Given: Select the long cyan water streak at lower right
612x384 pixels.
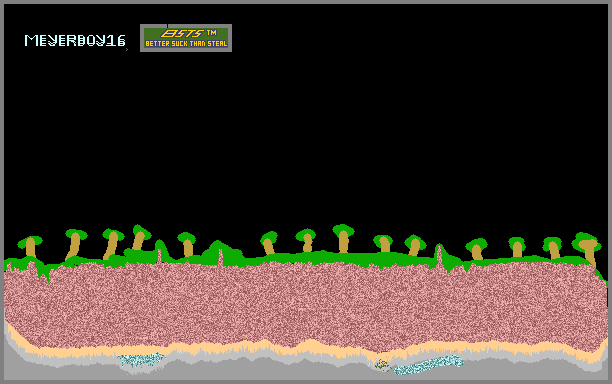Looking at the screenshot, I should pyautogui.click(x=428, y=365).
